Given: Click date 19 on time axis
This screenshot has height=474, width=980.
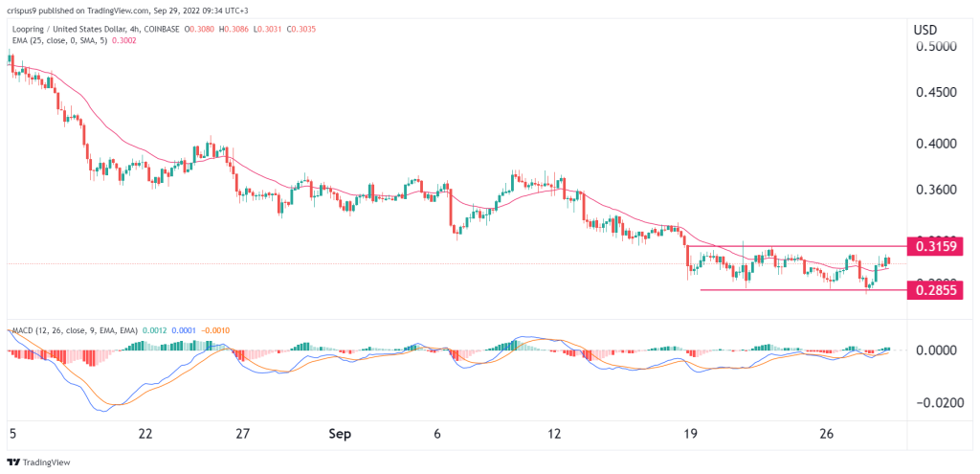Looking at the screenshot, I should pyautogui.click(x=688, y=433).
